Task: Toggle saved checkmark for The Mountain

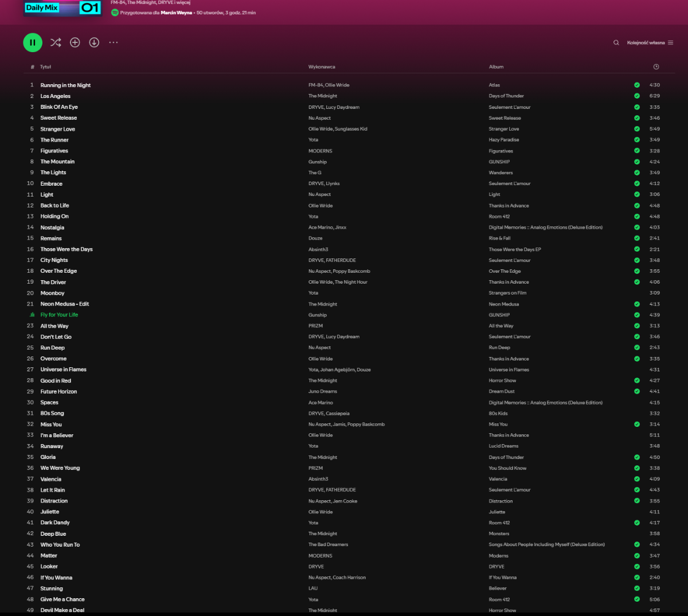Action: [637, 162]
